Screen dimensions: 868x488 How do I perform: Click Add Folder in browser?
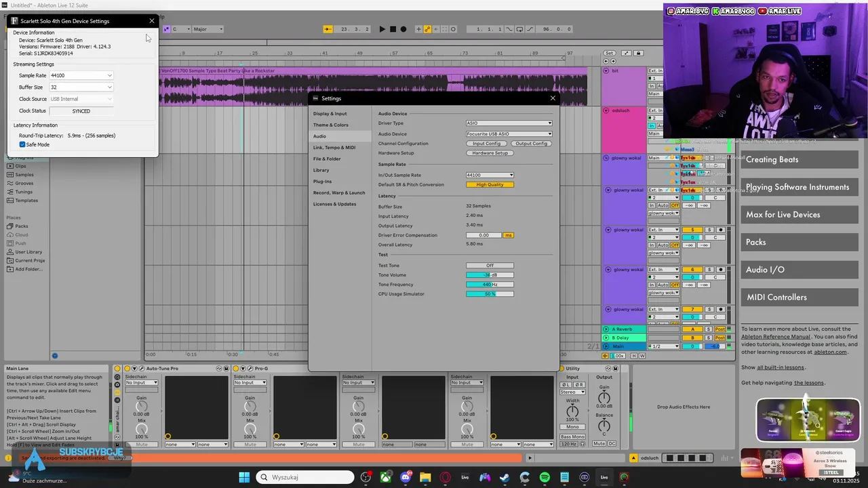[28, 269]
